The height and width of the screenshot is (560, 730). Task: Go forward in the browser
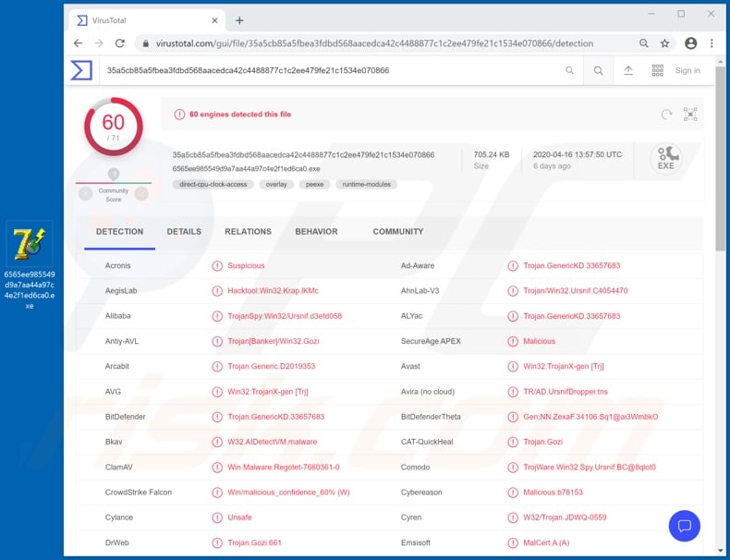click(99, 43)
